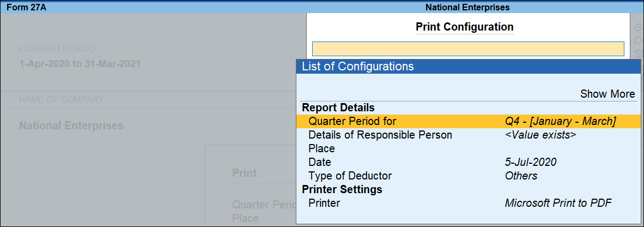This screenshot has width=644, height=227.
Task: Click the current period 1-Apr-2020 to 31-Mar-2021
Action: (80, 64)
